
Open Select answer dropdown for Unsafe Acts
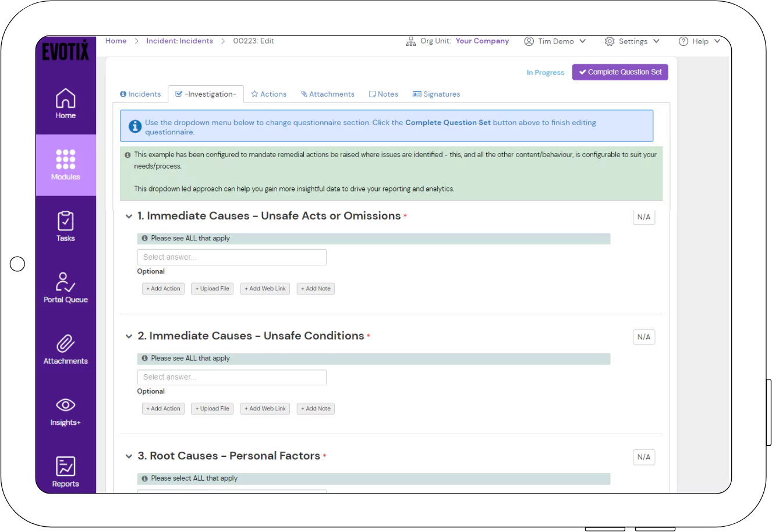click(x=232, y=257)
